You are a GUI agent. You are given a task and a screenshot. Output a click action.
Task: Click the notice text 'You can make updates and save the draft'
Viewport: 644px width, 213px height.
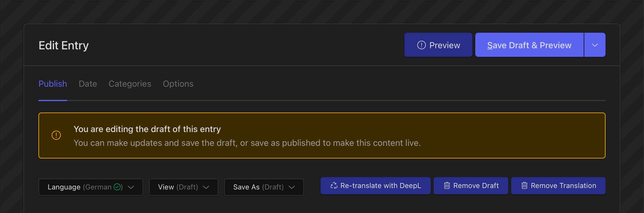[x=156, y=143]
